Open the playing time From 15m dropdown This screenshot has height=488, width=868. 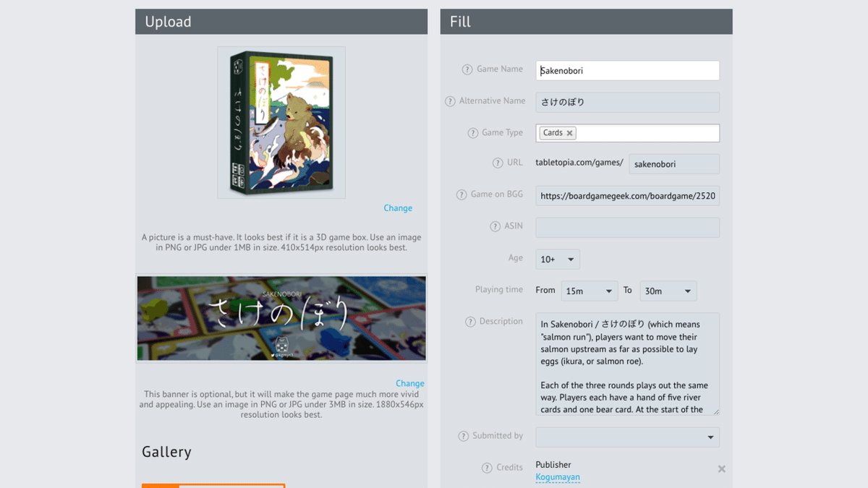[x=590, y=291]
